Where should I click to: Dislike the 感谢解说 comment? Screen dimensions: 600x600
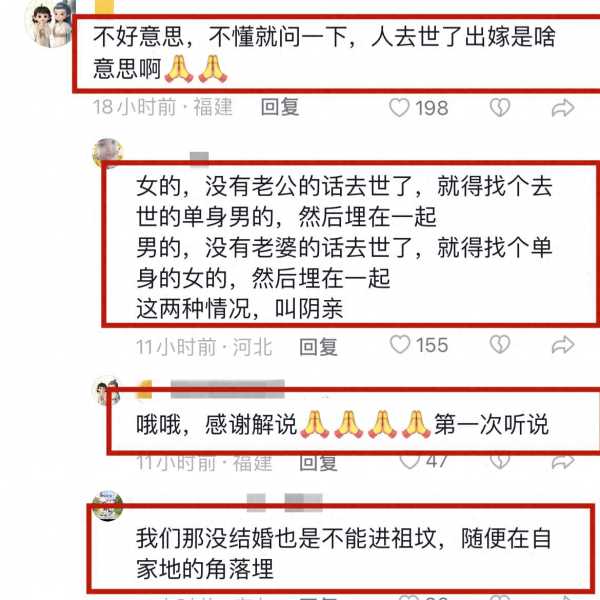(x=500, y=462)
